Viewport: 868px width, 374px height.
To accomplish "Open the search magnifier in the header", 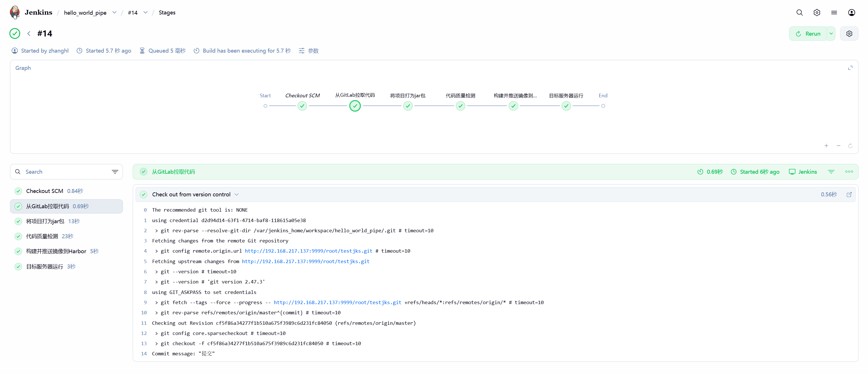I will click(799, 12).
